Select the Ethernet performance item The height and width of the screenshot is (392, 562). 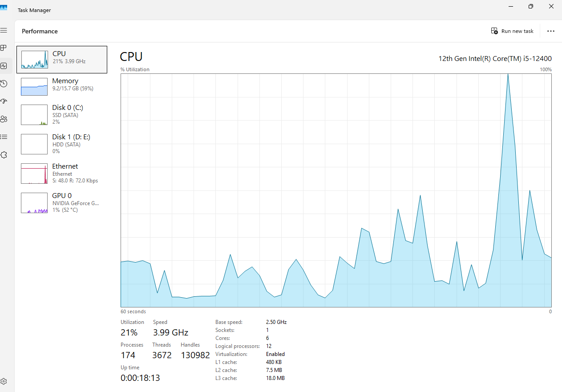click(x=62, y=174)
